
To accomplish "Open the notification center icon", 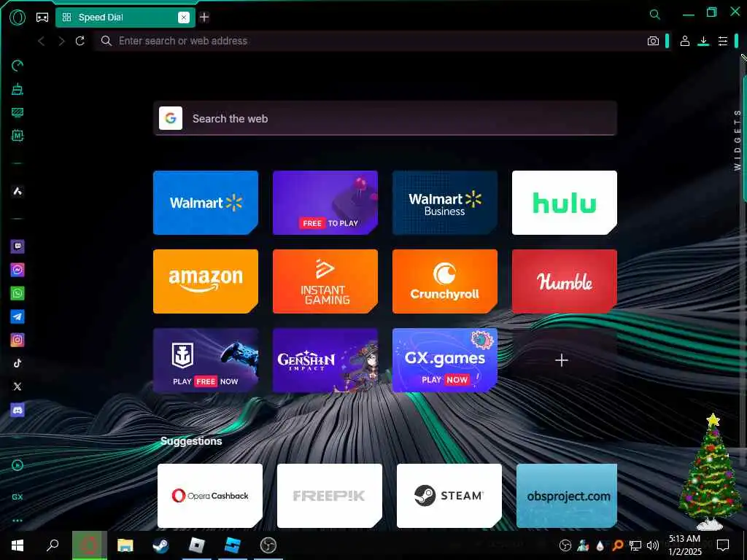I will tap(723, 545).
